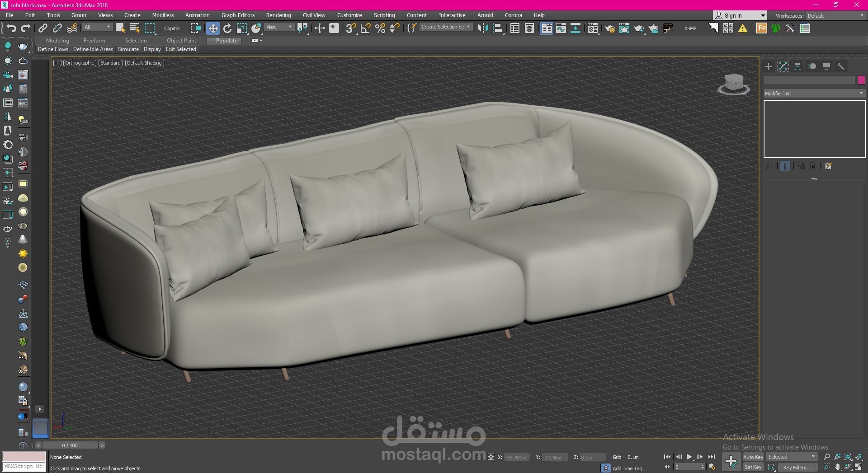Open Render Setup teapot icon
Viewport: 868px width, 473px height.
coord(610,28)
